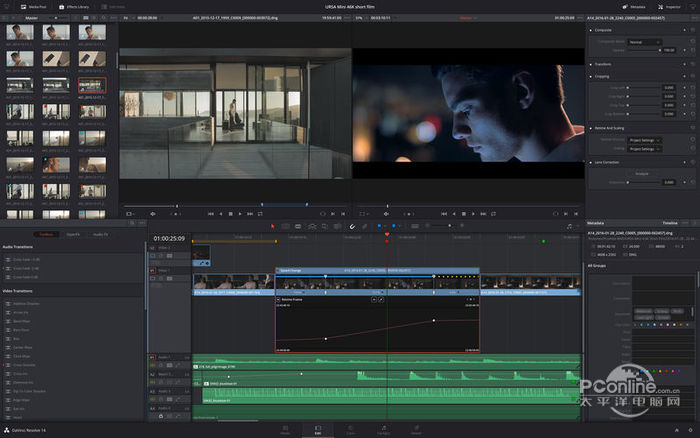Toggle the Cropping section enable dot
Viewport: 700px width, 438px height.
(x=590, y=76)
